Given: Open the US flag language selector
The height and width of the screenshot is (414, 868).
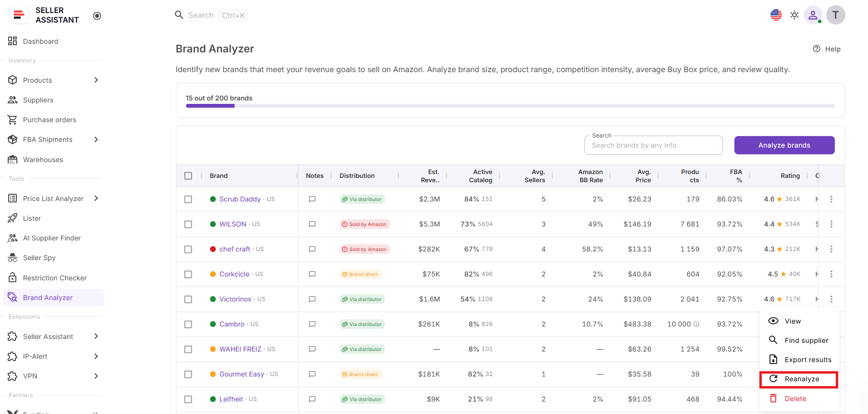Looking at the screenshot, I should [x=776, y=15].
